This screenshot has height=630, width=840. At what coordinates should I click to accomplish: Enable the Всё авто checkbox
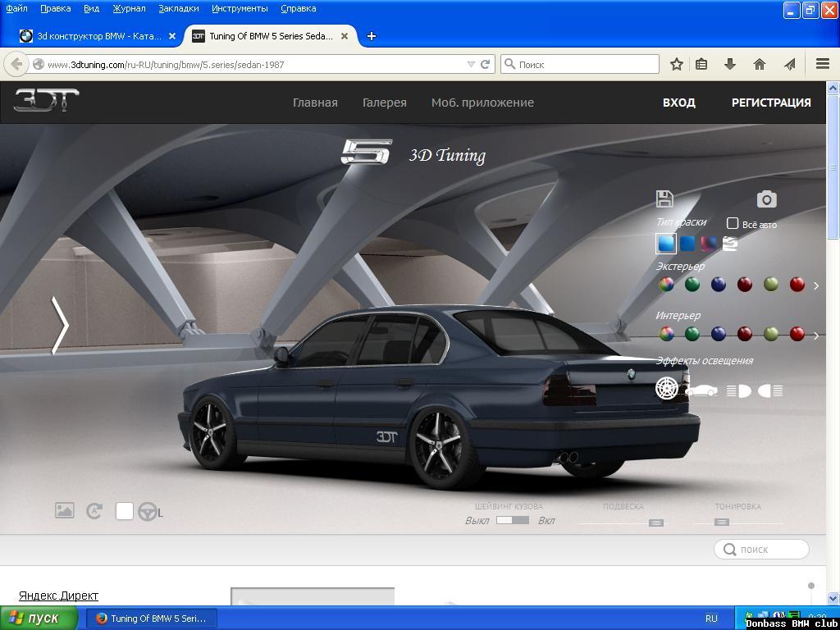pyautogui.click(x=733, y=223)
